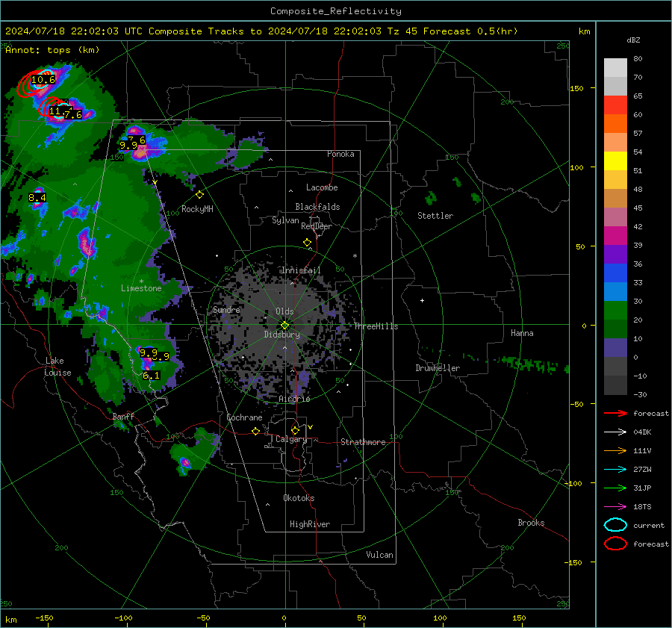Click the Innisfail town label

coord(301,270)
